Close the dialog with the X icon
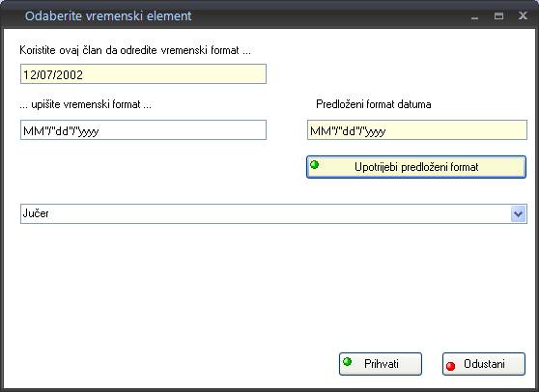Viewport: 539px width, 392px height. tap(523, 15)
